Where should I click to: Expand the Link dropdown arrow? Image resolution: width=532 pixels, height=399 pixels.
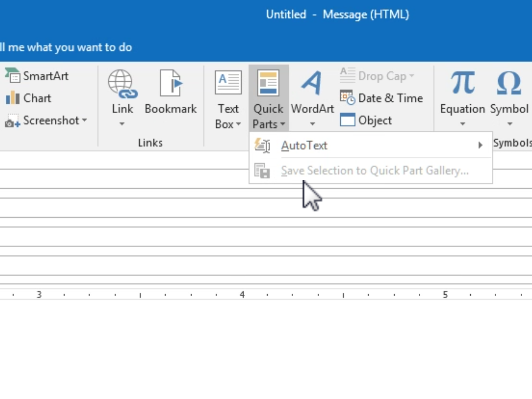point(122,124)
